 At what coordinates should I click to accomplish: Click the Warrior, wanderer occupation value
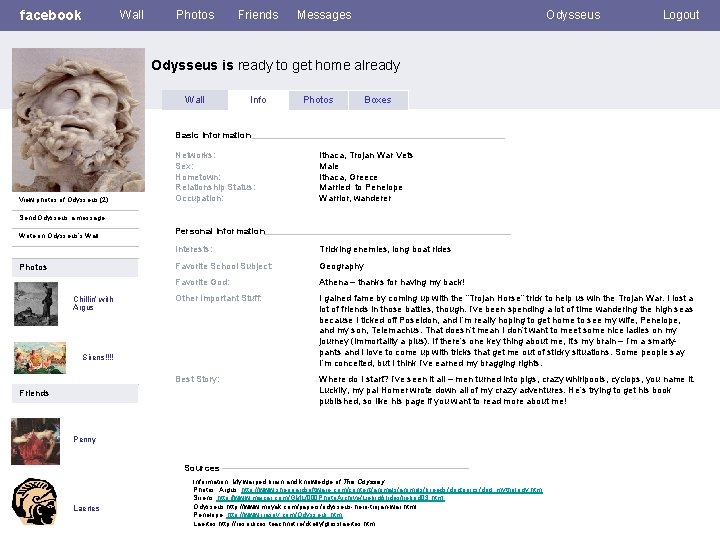point(355,198)
